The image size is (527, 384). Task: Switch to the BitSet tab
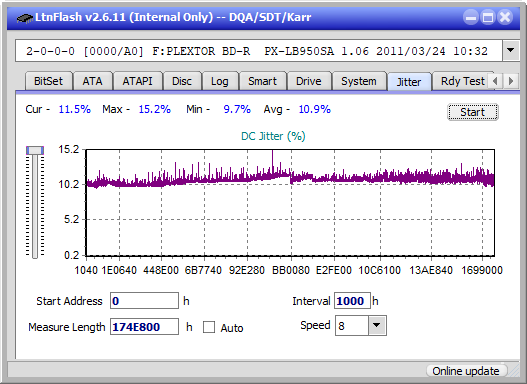point(48,81)
